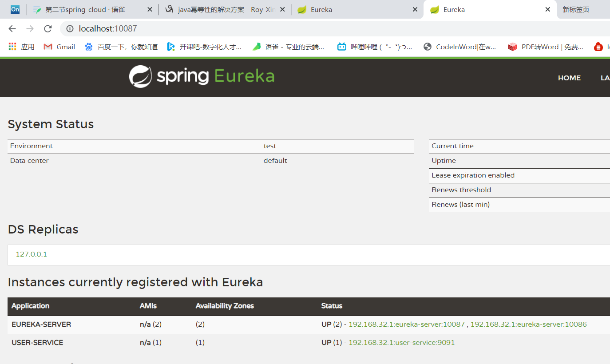Click the Environment row label
The image size is (610, 364).
point(31,146)
